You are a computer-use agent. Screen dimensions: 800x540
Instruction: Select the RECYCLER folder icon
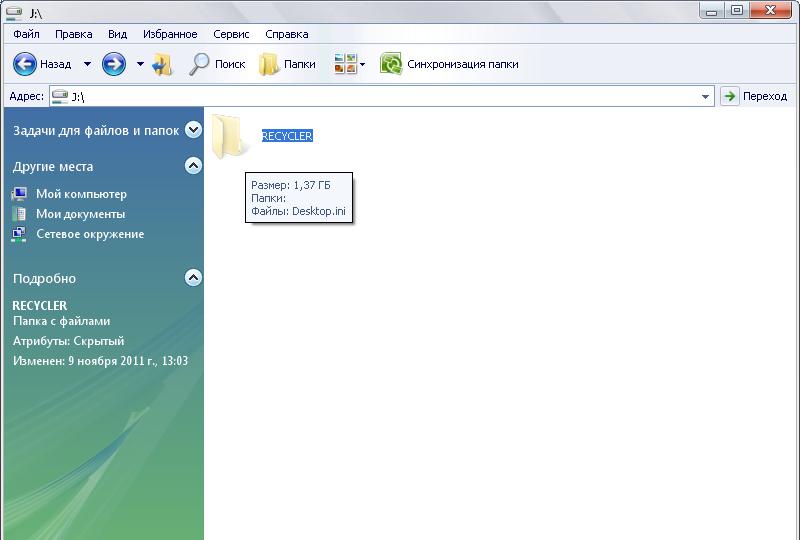[229, 136]
